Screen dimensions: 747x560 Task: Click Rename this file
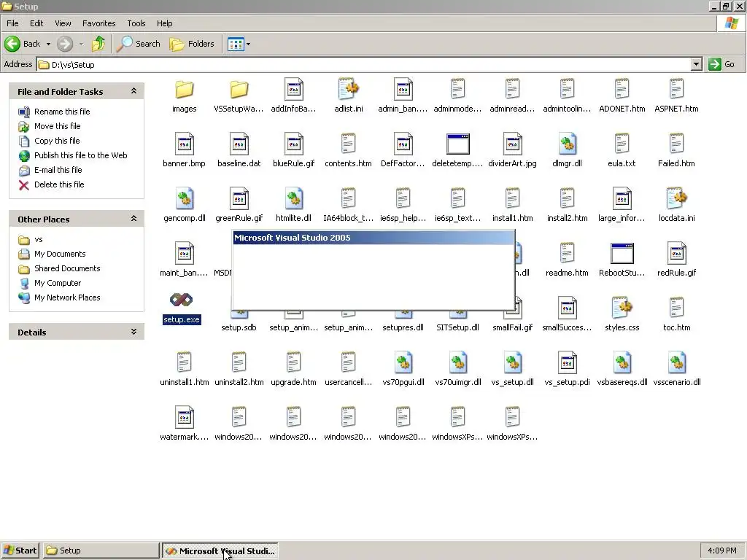[x=62, y=112]
